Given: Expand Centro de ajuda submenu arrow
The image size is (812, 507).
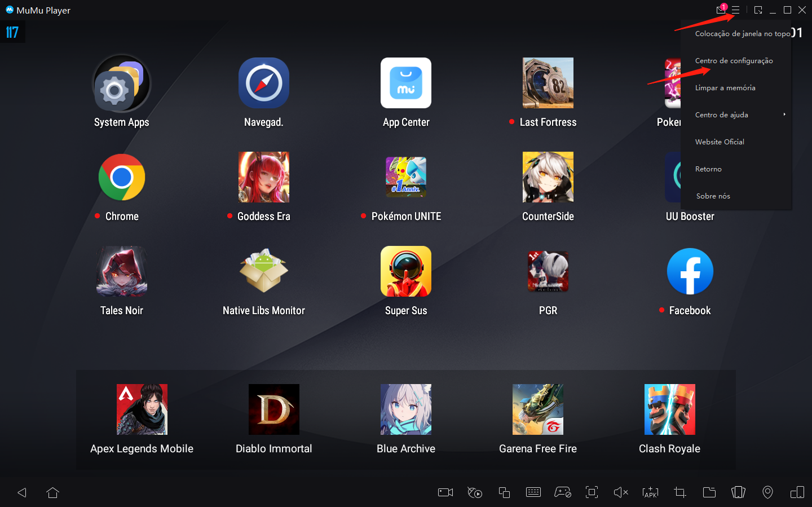Looking at the screenshot, I should click(784, 114).
